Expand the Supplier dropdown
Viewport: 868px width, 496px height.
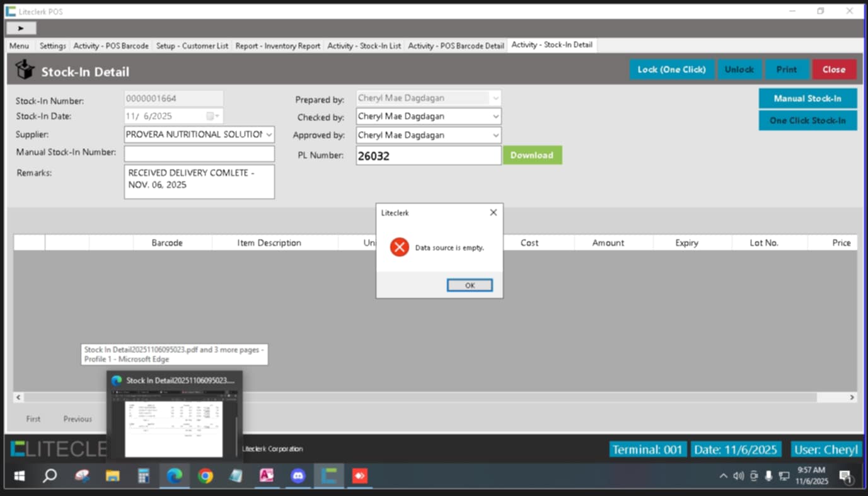click(x=269, y=135)
